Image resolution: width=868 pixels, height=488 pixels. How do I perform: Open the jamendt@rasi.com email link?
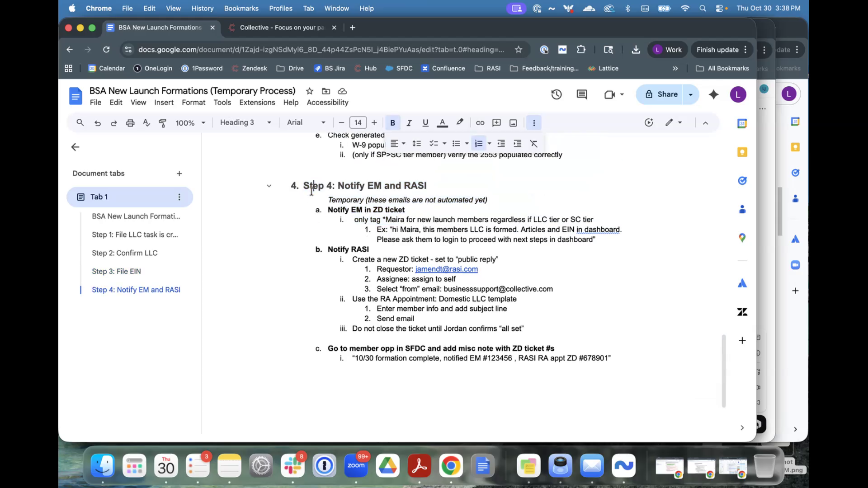(x=446, y=269)
